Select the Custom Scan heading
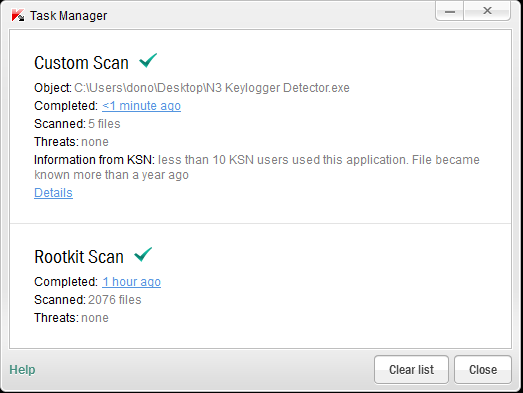 (x=81, y=63)
